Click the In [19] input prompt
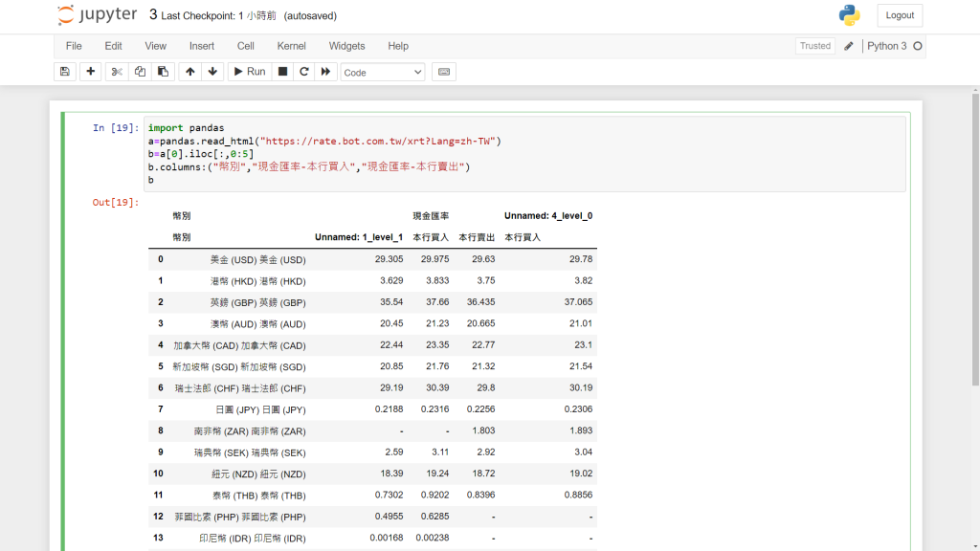Image resolution: width=980 pixels, height=551 pixels. [x=116, y=128]
